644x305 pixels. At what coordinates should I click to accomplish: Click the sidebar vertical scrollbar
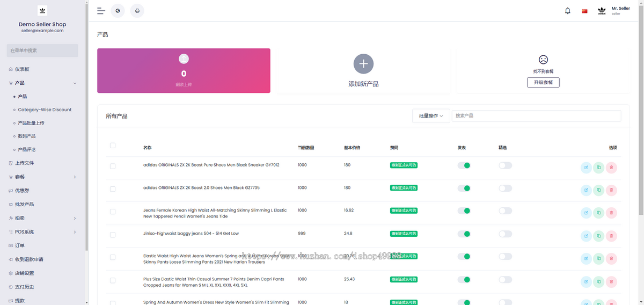[x=86, y=126]
